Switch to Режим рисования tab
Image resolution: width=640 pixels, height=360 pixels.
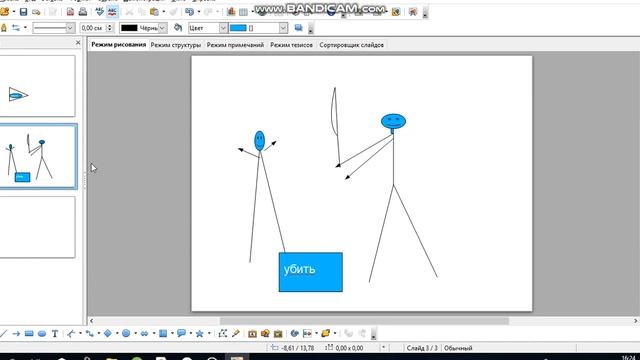point(118,44)
